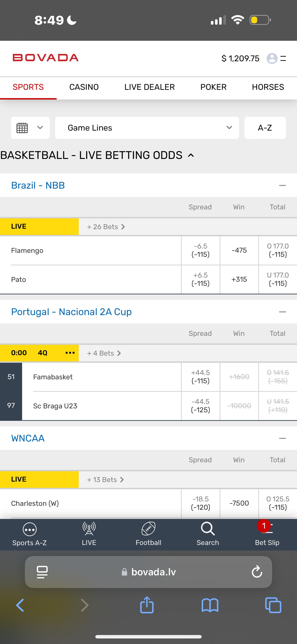Collapse Basketball Live Betting Odds header
Viewport: 297px width, 644px height.
pos(191,155)
